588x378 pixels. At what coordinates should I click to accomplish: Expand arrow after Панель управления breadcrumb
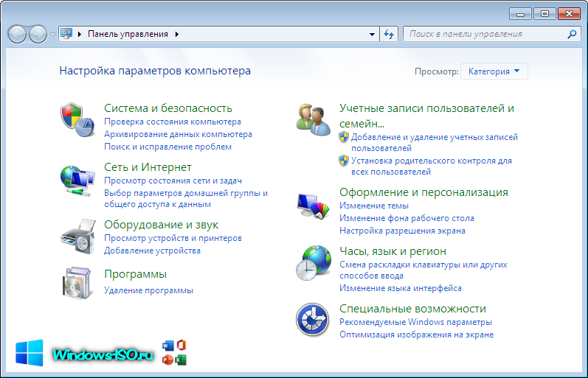[x=176, y=34]
